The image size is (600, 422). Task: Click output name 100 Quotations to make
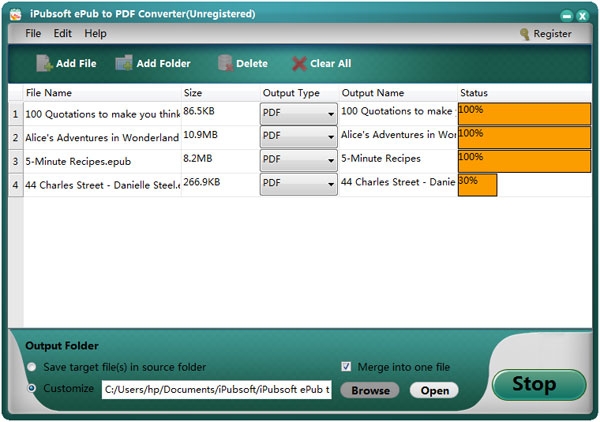(398, 114)
